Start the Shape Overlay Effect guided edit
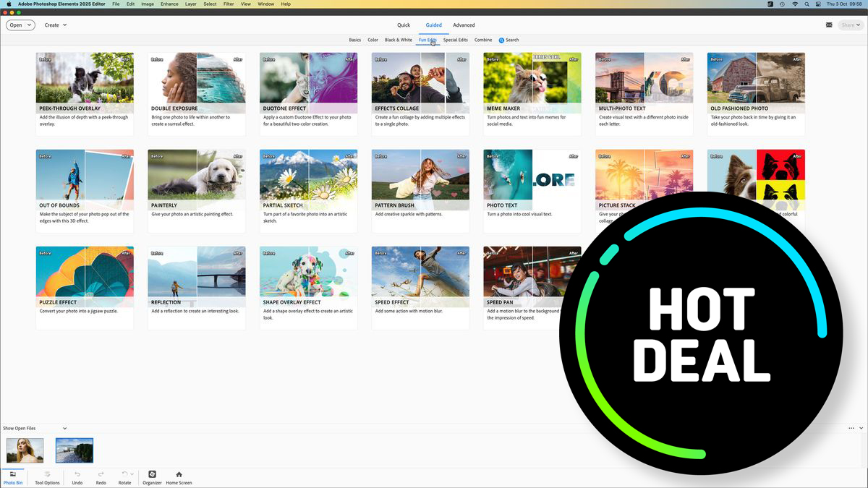Image resolution: width=868 pixels, height=488 pixels. (308, 288)
